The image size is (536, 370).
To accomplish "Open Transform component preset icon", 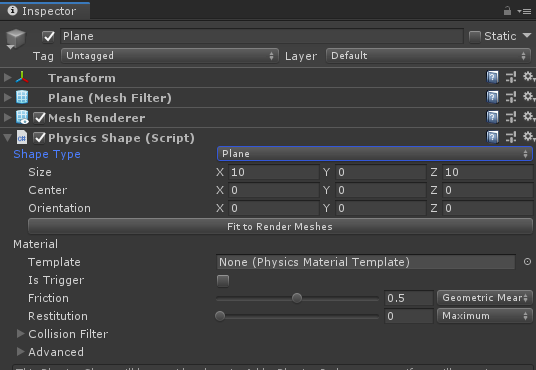I will pos(511,77).
